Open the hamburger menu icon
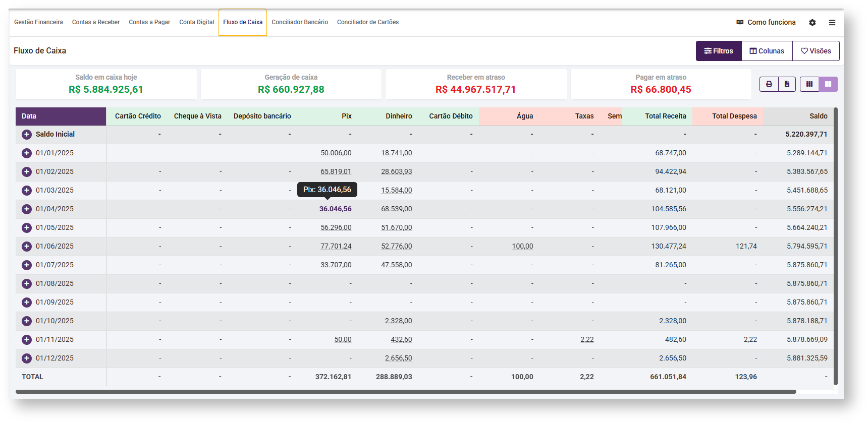 (x=832, y=23)
